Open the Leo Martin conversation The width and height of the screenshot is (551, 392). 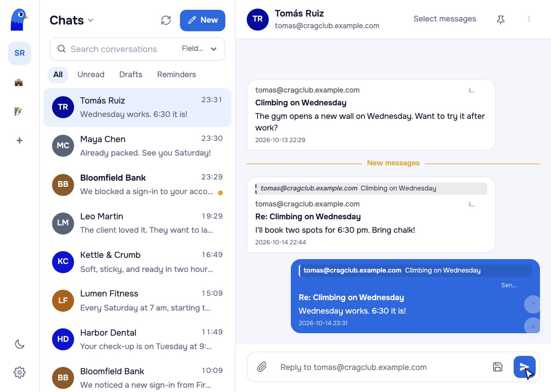point(137,223)
